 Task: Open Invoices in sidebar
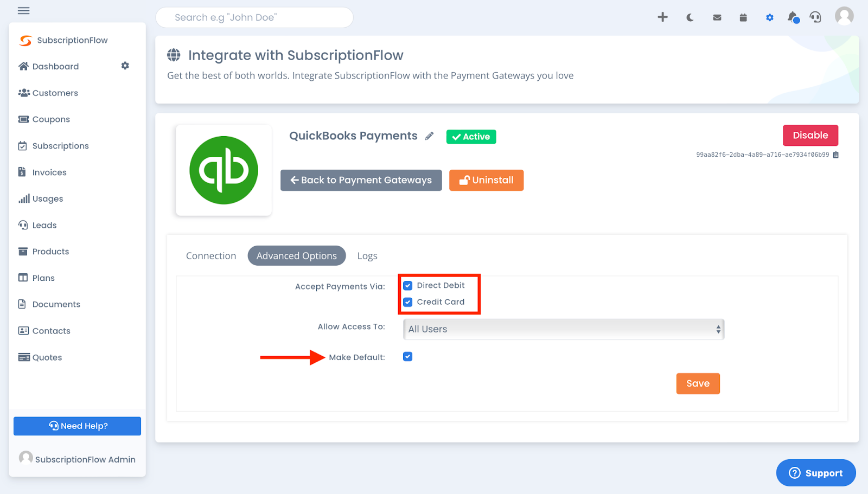coord(42,172)
